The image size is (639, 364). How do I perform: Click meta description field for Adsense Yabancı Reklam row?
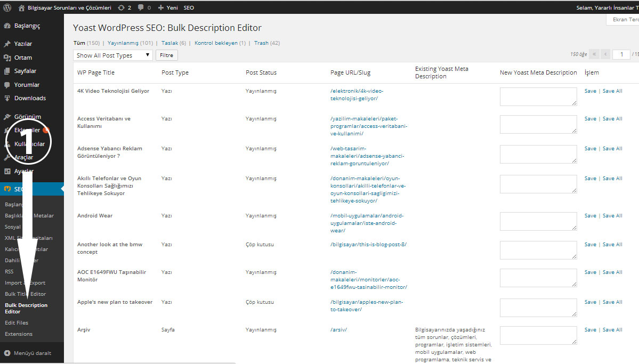click(x=538, y=154)
